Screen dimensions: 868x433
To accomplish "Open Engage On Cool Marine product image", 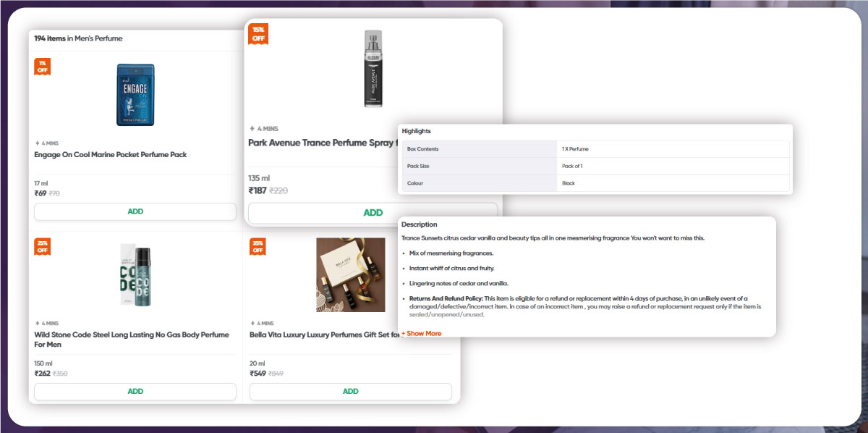I will pos(135,95).
